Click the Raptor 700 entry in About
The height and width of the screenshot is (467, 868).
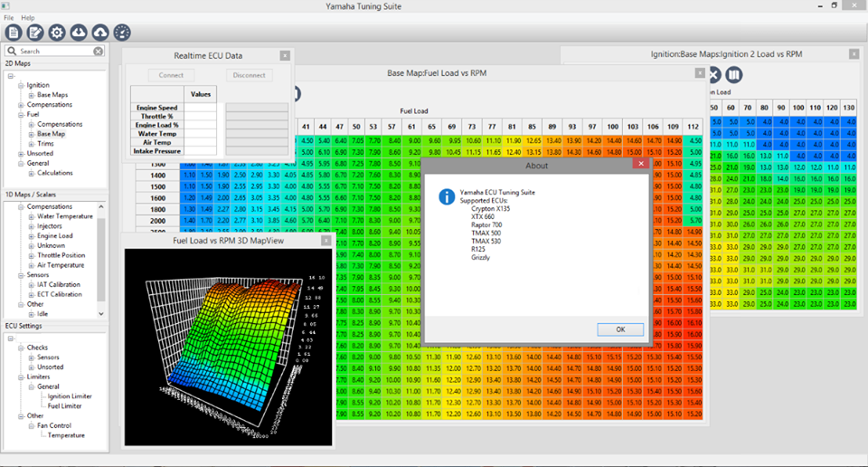[x=486, y=225]
